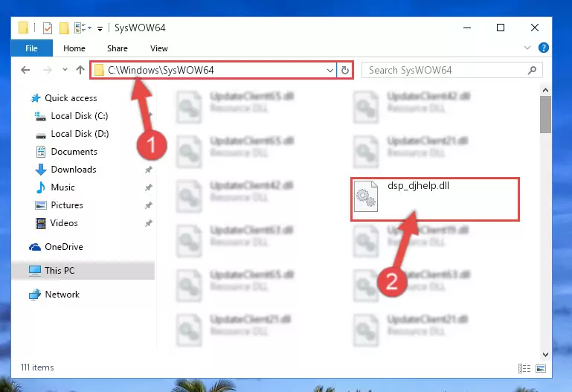Switch to the View ribbon tab
The image size is (572, 392).
pyautogui.click(x=159, y=48)
